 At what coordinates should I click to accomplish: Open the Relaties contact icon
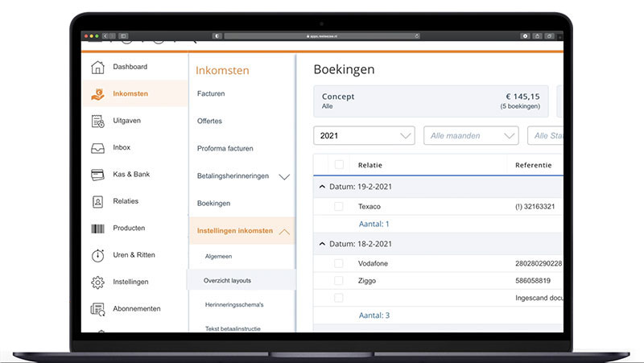click(97, 201)
